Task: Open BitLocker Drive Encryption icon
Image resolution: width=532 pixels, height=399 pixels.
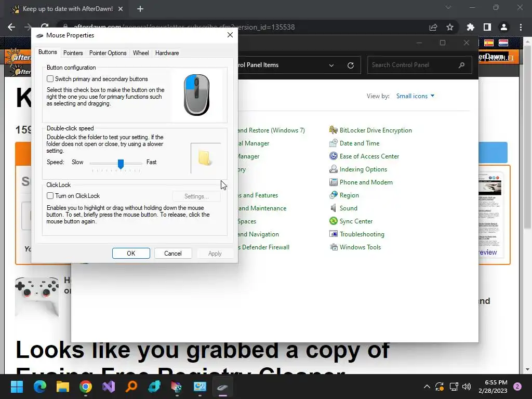Action: click(x=334, y=130)
